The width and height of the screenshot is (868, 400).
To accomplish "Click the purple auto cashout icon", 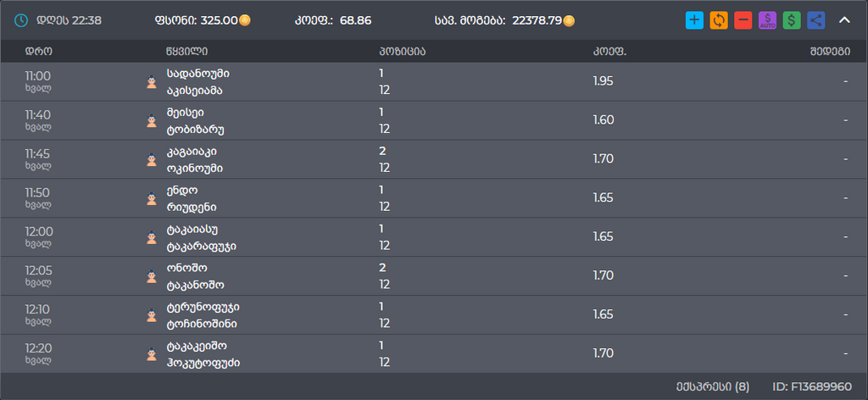I will coord(768,20).
